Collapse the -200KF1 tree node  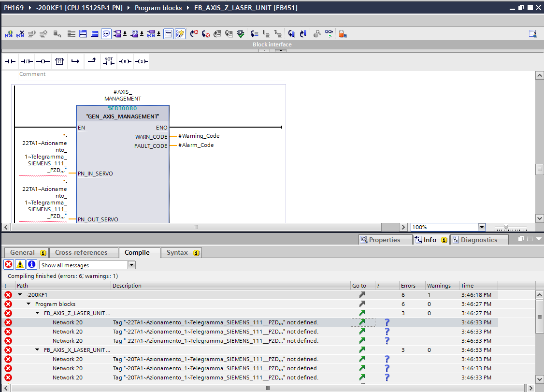pos(20,295)
